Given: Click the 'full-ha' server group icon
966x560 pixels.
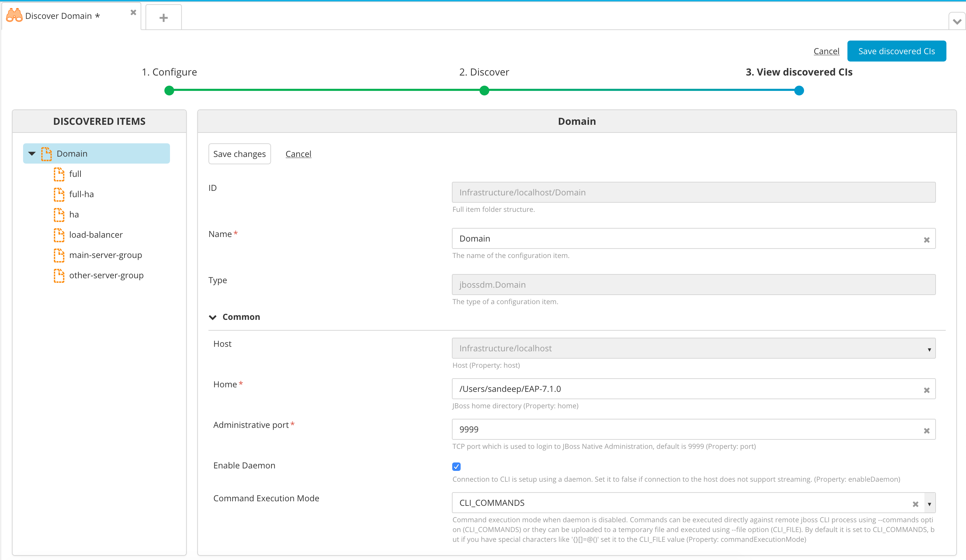Looking at the screenshot, I should [x=59, y=194].
